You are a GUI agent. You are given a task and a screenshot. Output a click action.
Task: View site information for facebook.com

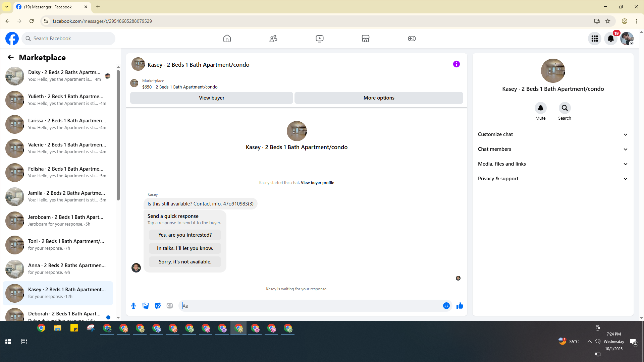46,21
